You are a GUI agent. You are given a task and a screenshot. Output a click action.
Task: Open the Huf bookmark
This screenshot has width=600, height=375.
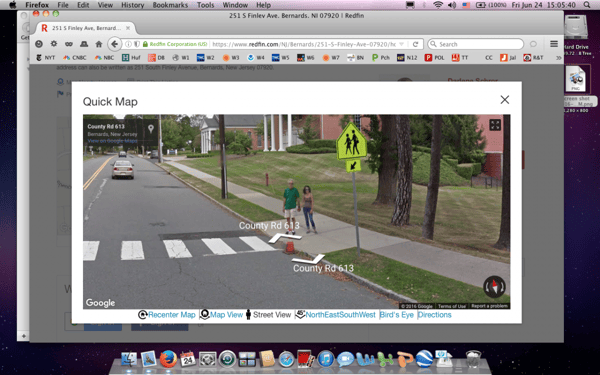tap(131, 58)
